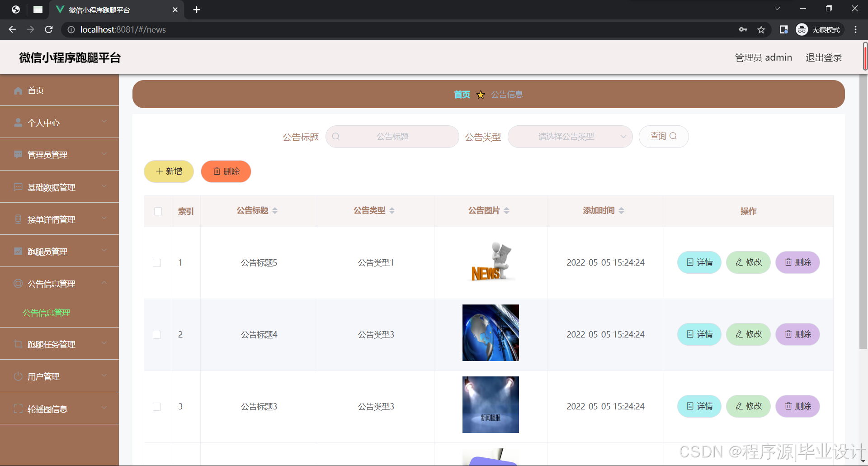Click the frame icon beside 轮播图信息
Screen dimensions: 868x466
(18, 409)
